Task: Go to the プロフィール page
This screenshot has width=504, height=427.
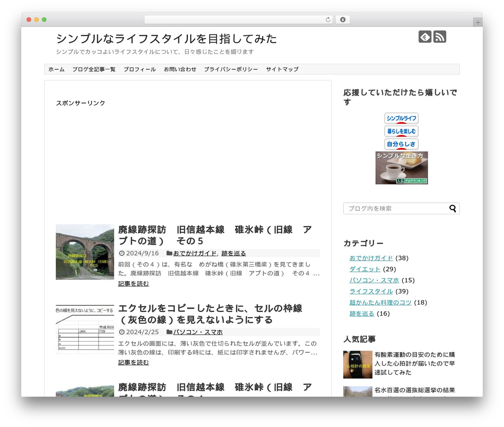Action: (140, 69)
